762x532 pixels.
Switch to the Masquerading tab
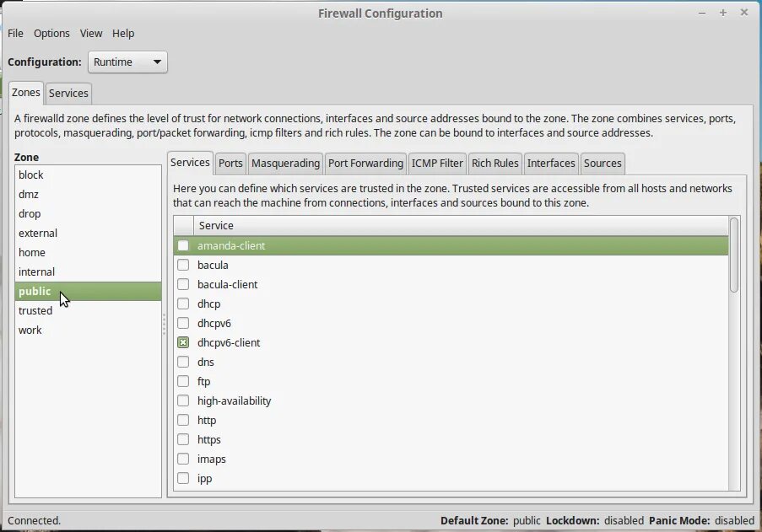tap(286, 163)
